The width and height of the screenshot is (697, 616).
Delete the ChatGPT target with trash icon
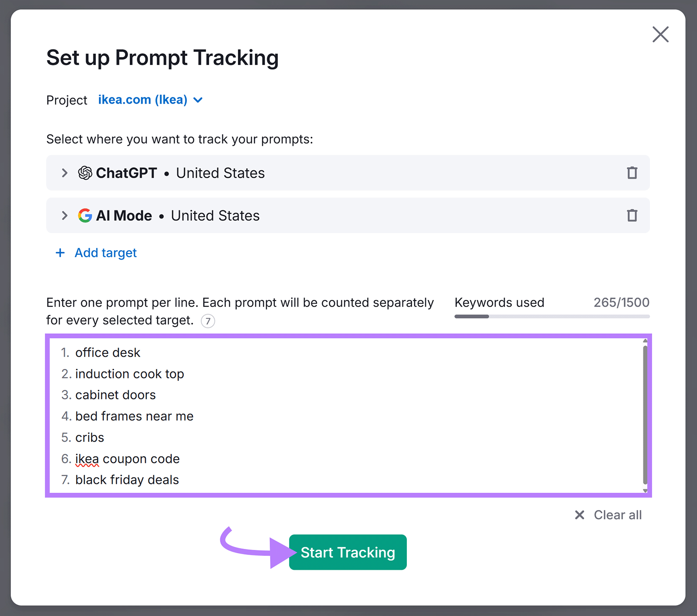[x=631, y=173]
